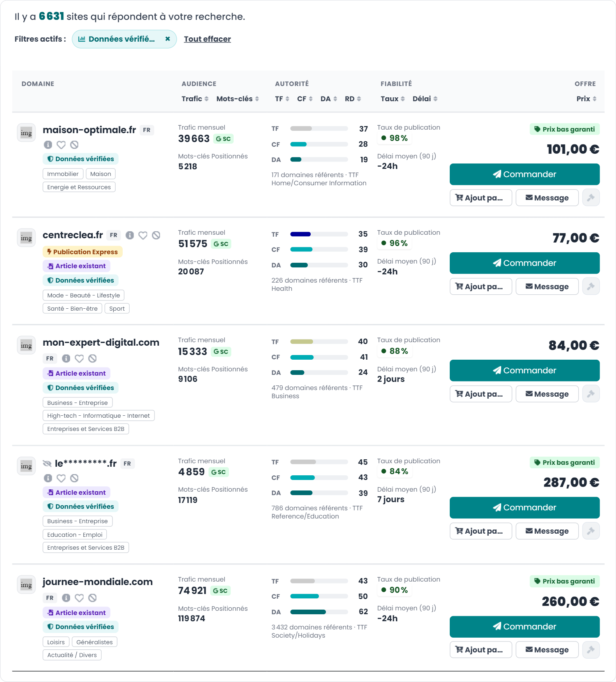Open info icon for journee-mondiale.com
The height and width of the screenshot is (682, 616).
coord(66,598)
